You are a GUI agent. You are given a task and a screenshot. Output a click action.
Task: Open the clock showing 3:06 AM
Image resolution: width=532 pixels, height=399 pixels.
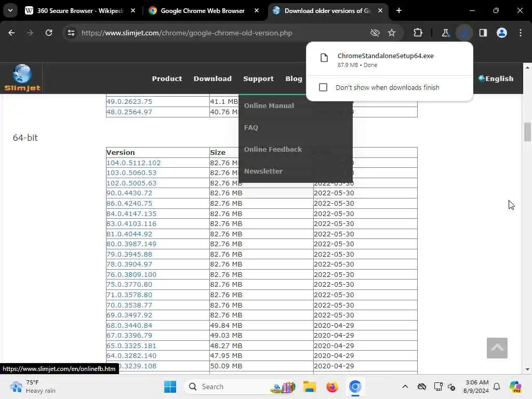(476, 387)
